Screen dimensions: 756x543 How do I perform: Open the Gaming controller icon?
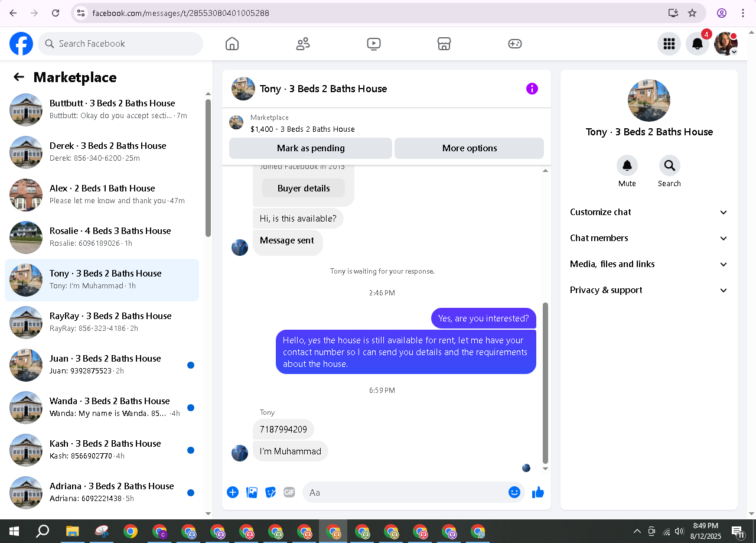coord(515,44)
